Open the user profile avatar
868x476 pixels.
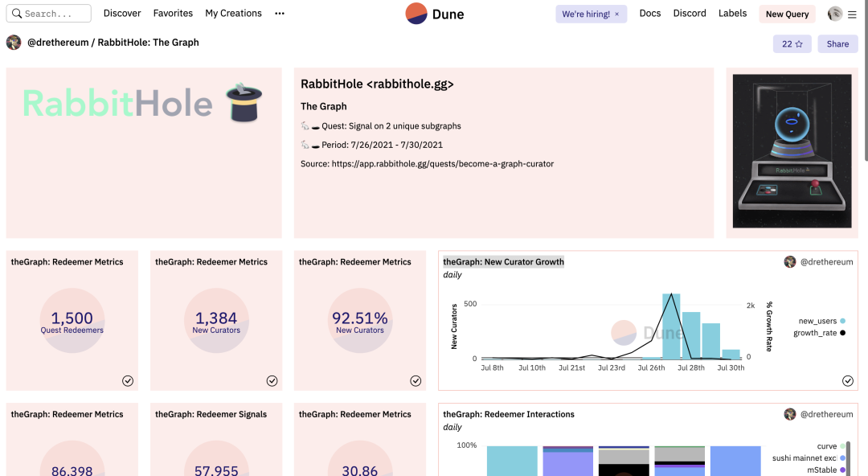pos(835,14)
